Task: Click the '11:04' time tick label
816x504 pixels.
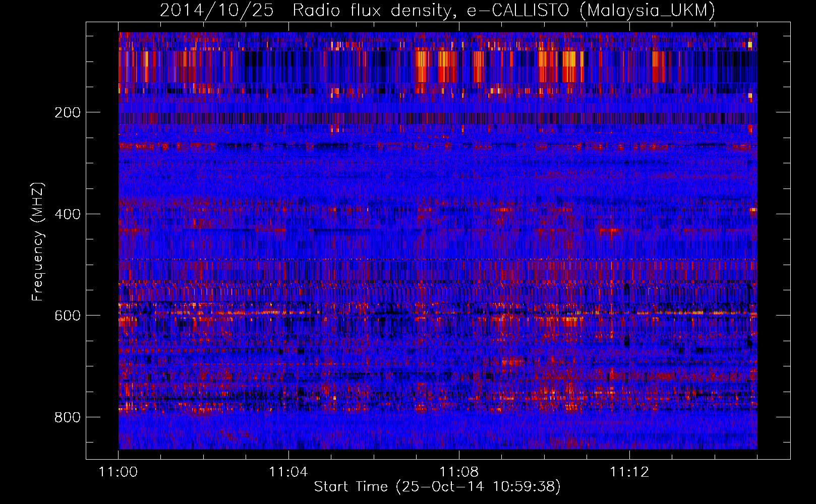Action: tap(288, 472)
